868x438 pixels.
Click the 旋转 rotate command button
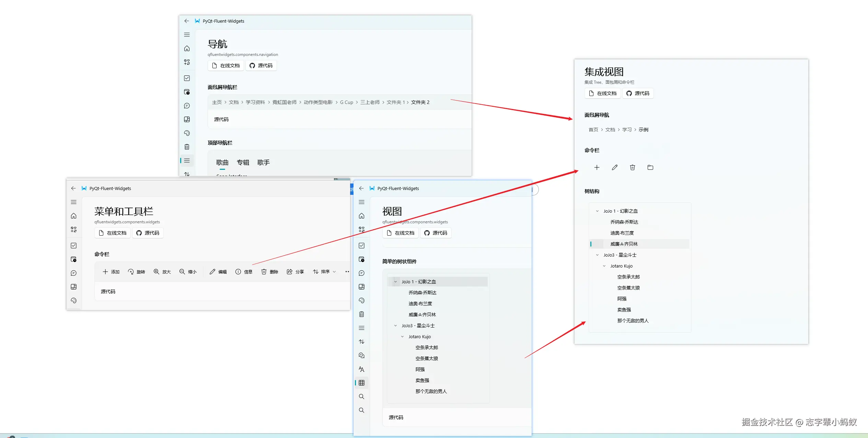pos(136,272)
